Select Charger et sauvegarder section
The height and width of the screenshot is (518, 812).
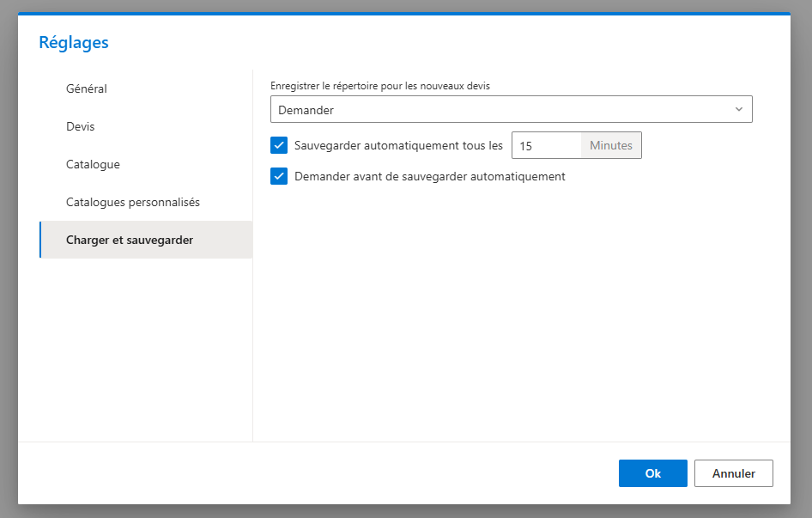pos(146,240)
